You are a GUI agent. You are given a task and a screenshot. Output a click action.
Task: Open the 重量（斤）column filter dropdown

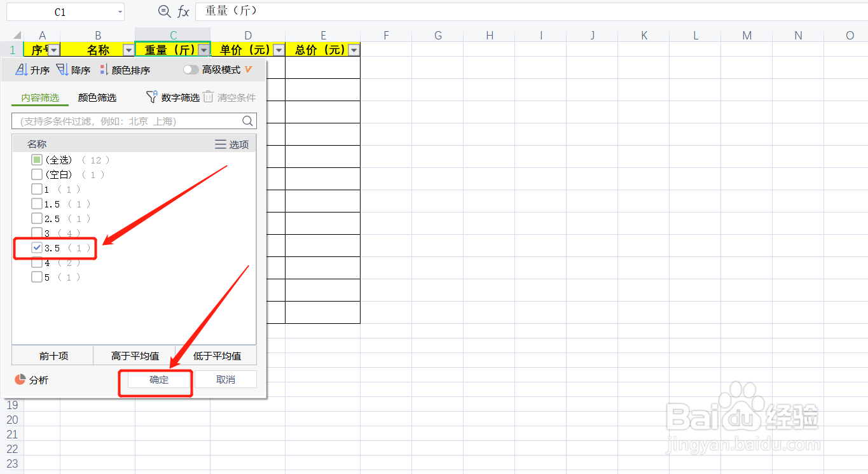tap(204, 49)
